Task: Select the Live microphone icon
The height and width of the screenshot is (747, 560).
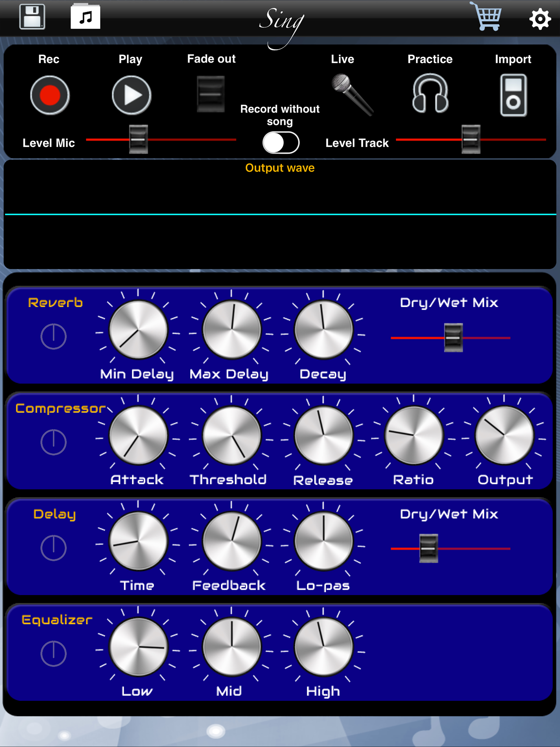Action: pos(351,95)
